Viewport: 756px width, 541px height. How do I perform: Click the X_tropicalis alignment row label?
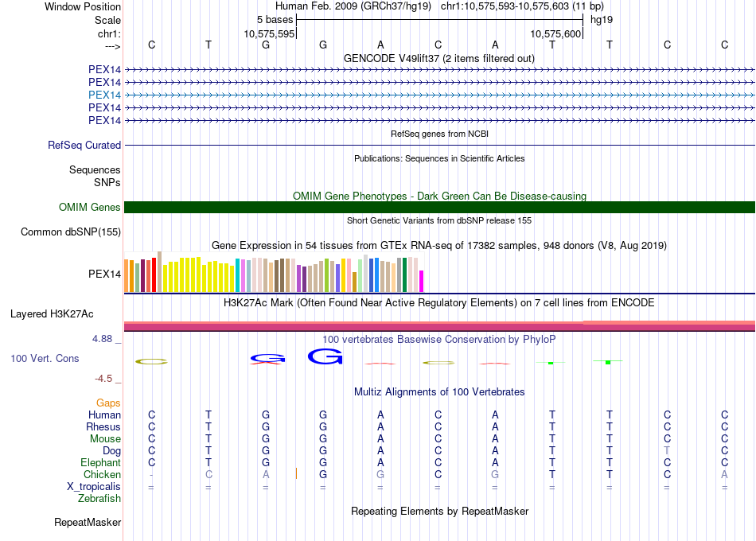[94, 487]
